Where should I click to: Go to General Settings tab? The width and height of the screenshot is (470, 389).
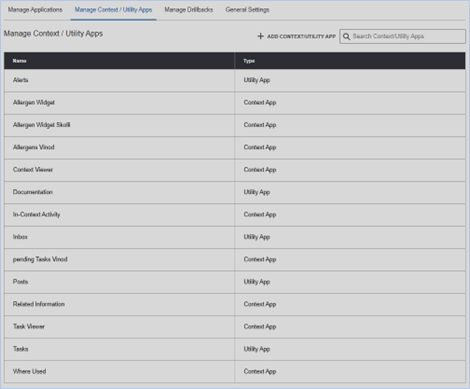click(x=247, y=10)
